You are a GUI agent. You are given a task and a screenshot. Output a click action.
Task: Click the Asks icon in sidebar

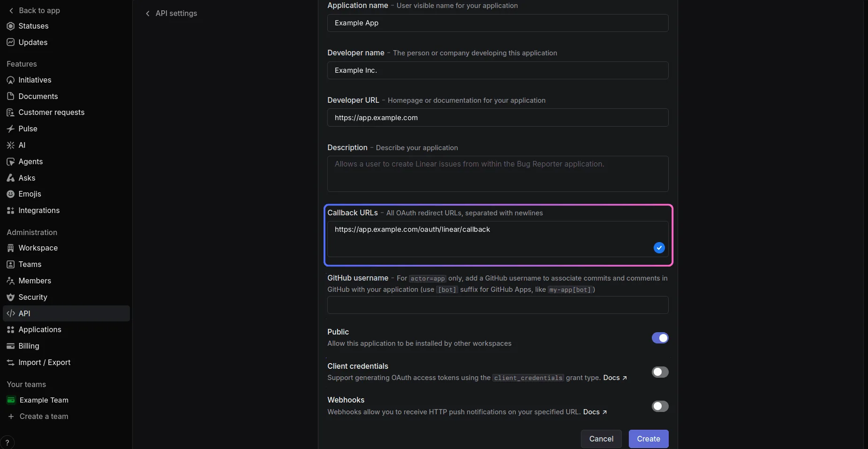pyautogui.click(x=11, y=178)
